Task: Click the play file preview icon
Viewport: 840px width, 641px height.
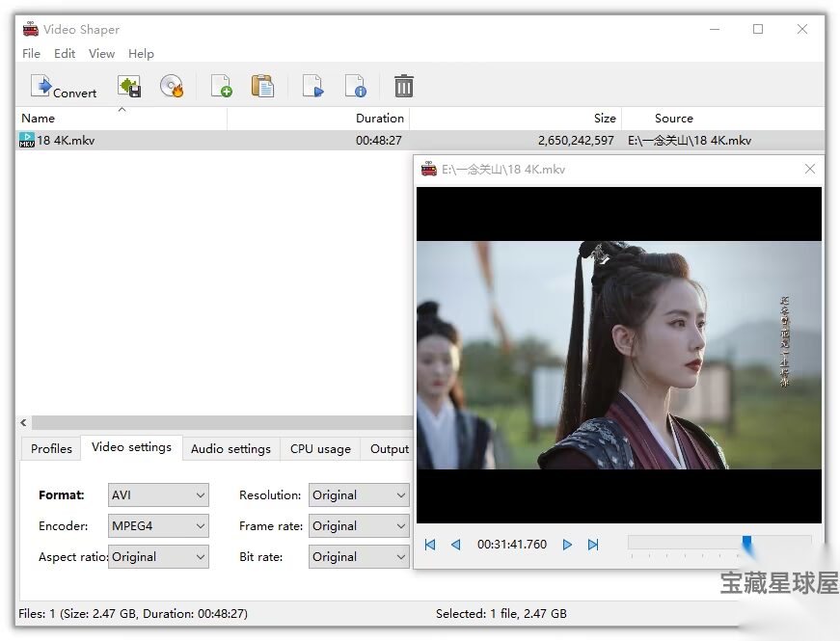Action: (x=312, y=86)
